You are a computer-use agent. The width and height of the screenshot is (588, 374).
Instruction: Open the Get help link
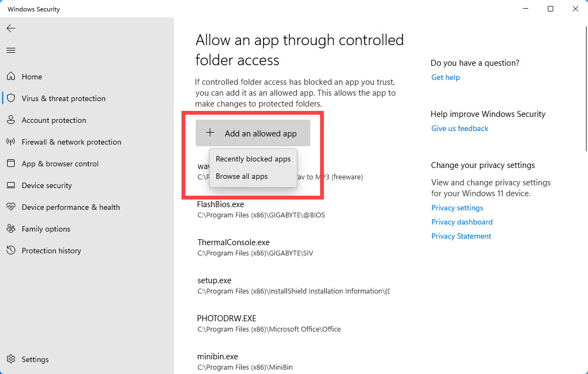pos(446,78)
